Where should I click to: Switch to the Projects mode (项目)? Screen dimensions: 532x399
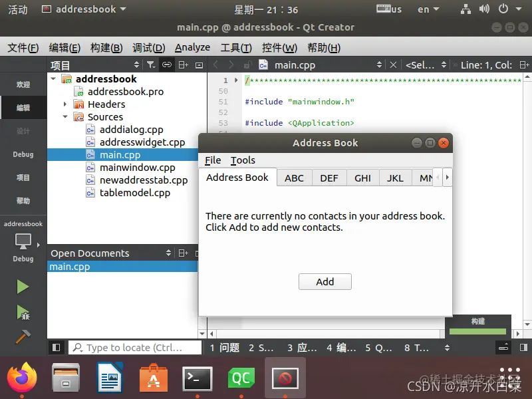[23, 178]
